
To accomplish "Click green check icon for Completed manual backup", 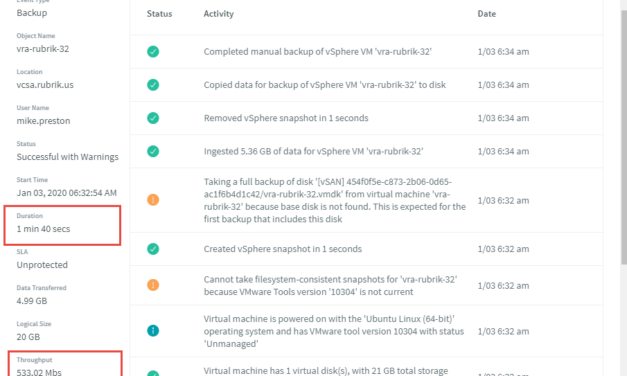I will click(x=153, y=52).
